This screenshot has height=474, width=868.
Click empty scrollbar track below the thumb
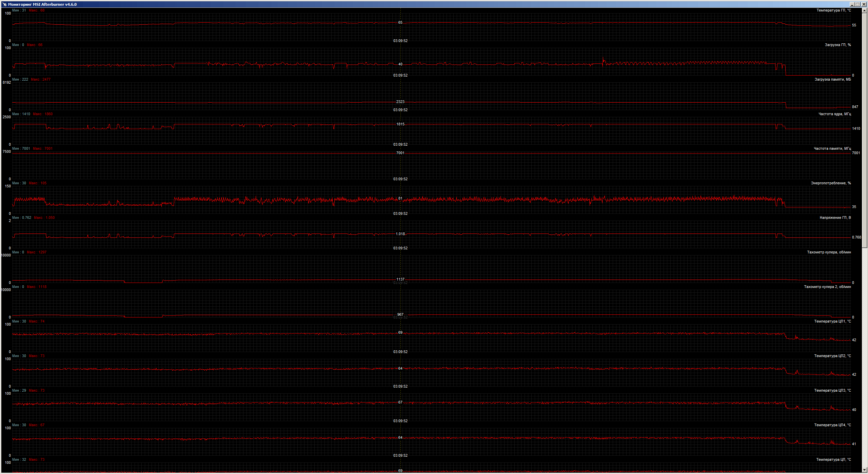point(864,356)
